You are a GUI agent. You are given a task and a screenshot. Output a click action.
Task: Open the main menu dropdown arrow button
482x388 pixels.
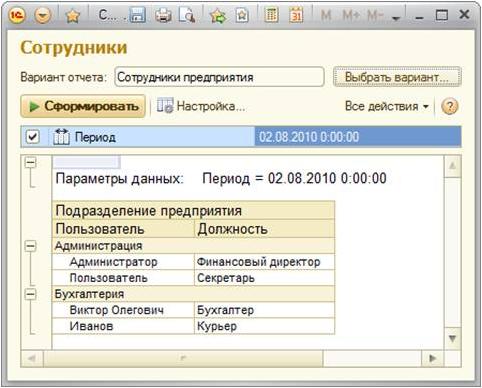tap(43, 15)
